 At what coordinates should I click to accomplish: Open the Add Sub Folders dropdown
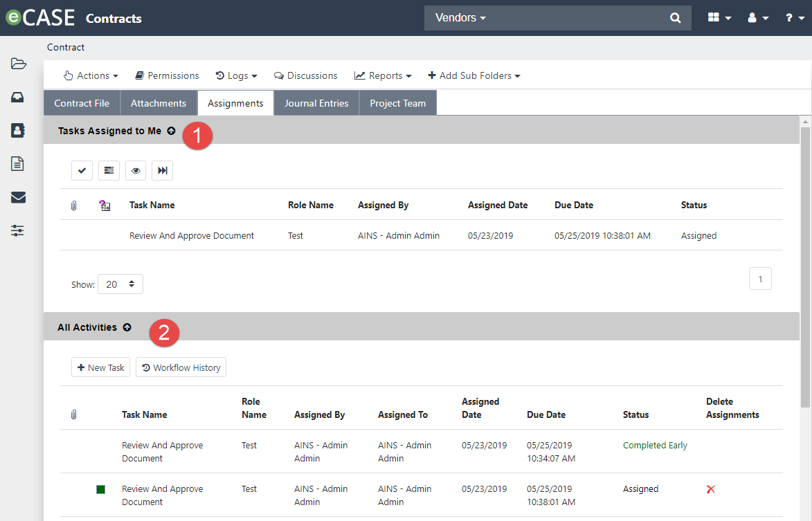(x=473, y=75)
